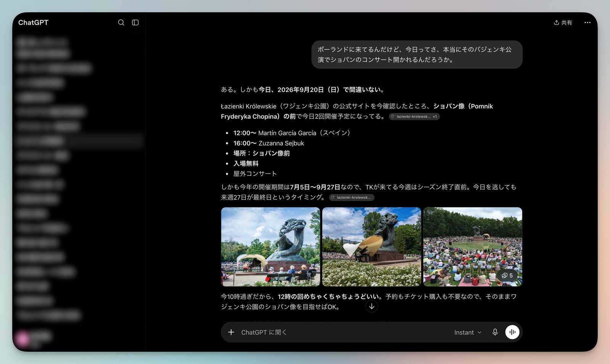Open the crowd-on-lawn photo thumbnail
The height and width of the screenshot is (364, 610).
(x=473, y=247)
